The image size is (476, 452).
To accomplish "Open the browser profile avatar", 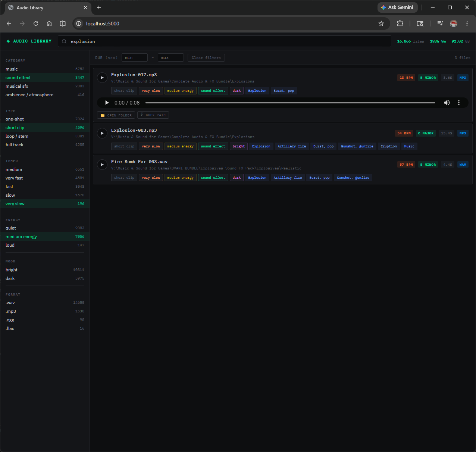I will pyautogui.click(x=454, y=24).
